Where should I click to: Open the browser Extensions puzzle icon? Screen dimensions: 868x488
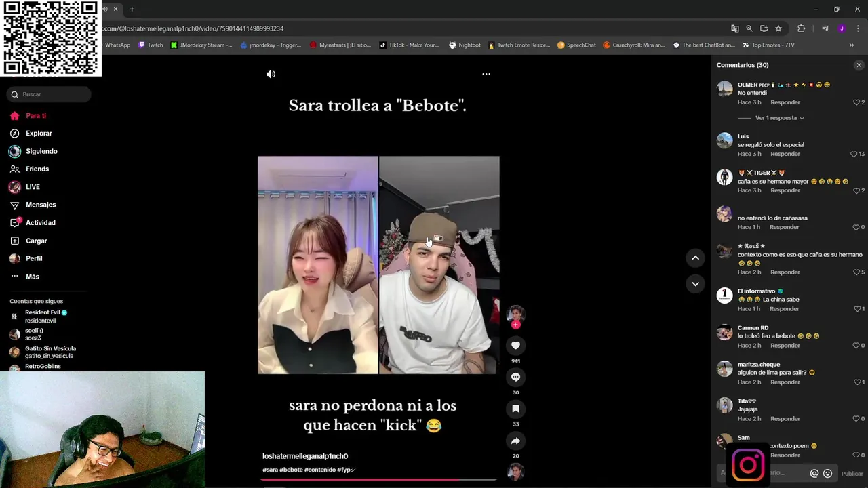pyautogui.click(x=801, y=28)
